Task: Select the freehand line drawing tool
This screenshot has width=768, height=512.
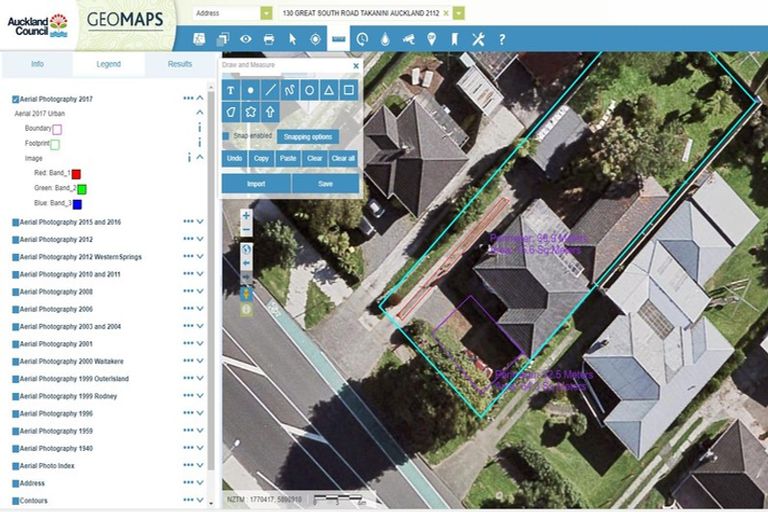Action: point(290,90)
